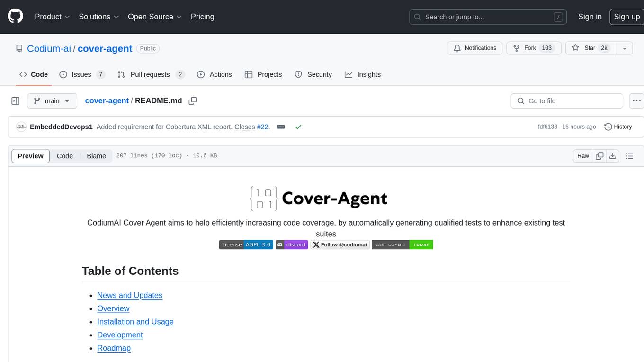Switch to the Pull requests tab
Screen dimensions: 644x362
tap(151, 74)
